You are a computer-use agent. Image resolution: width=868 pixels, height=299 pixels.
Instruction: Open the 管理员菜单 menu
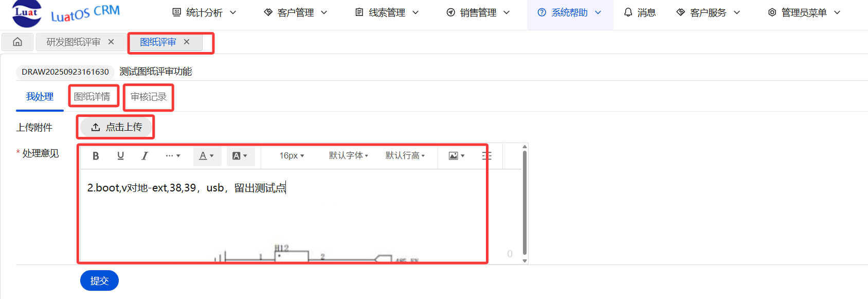[x=804, y=12]
